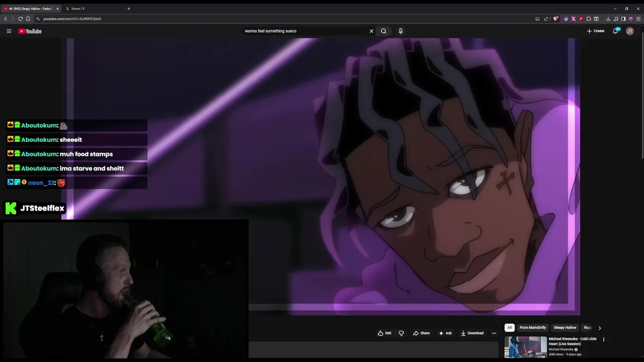Click the install/cast screen icon in address bar

537,19
